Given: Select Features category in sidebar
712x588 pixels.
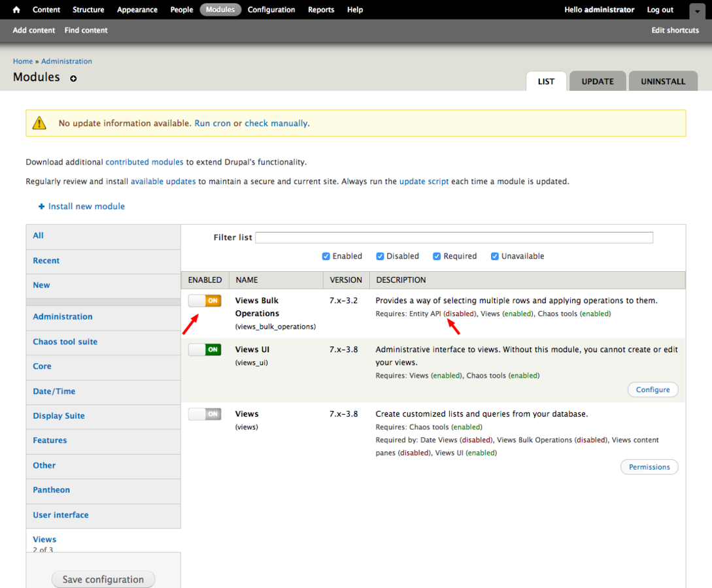Looking at the screenshot, I should 103,440.
